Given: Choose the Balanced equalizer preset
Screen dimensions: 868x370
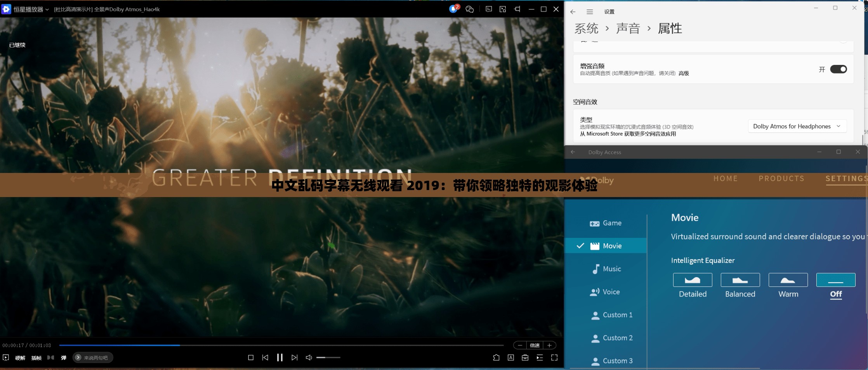Looking at the screenshot, I should coord(740,280).
